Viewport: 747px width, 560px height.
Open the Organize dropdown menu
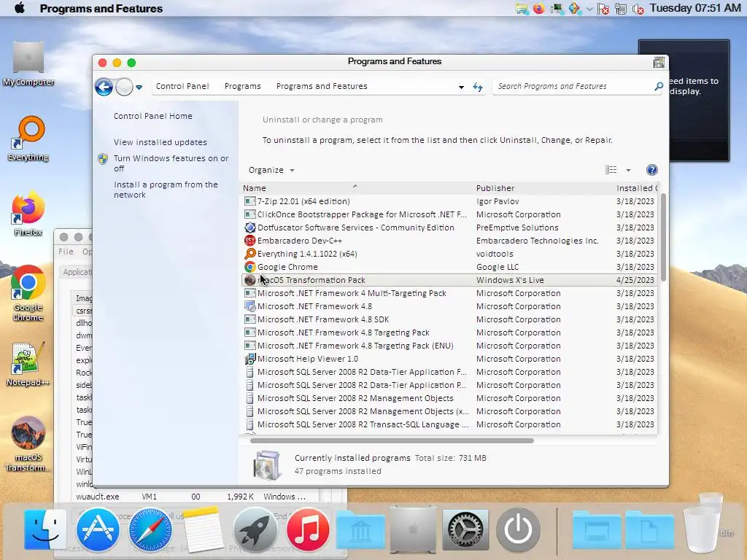coord(271,170)
